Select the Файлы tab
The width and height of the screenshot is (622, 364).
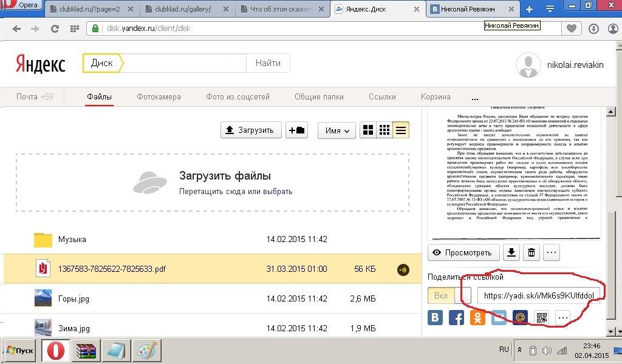(x=99, y=96)
